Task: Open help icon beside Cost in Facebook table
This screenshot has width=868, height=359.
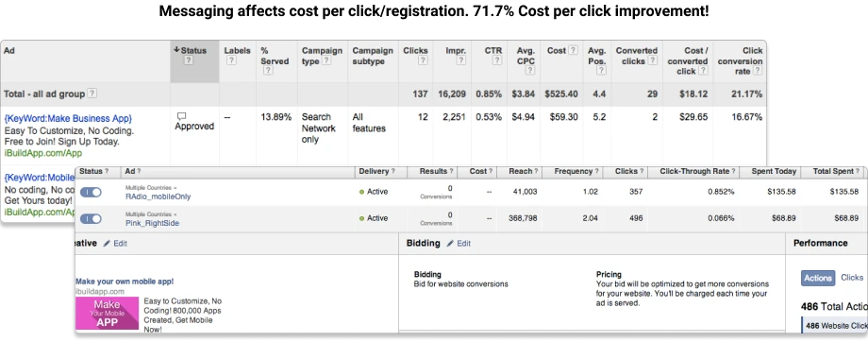Action: 491,172
